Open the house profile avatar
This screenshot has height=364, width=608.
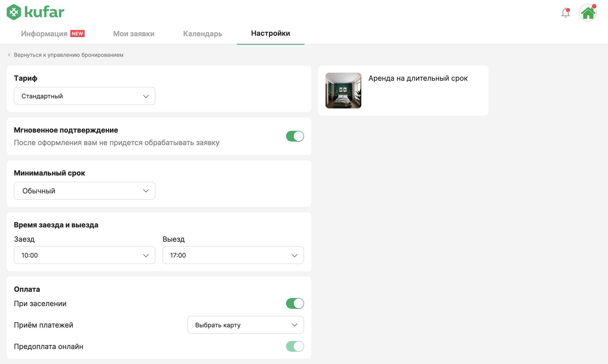tap(588, 13)
